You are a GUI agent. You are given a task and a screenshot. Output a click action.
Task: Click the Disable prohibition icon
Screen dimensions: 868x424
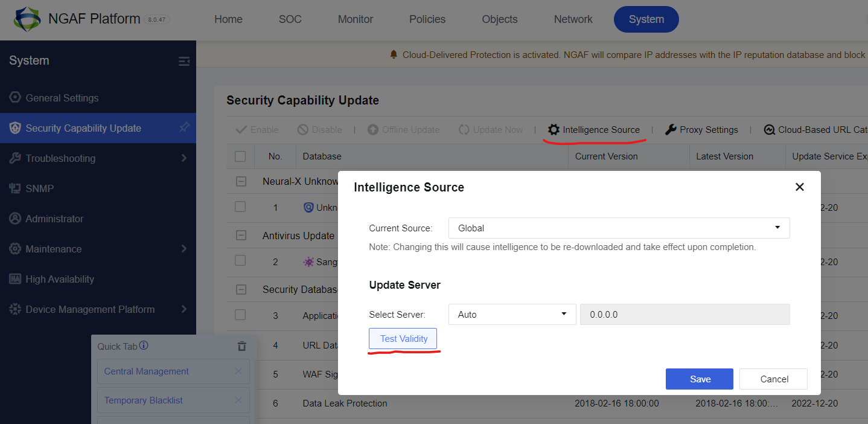[x=303, y=130]
